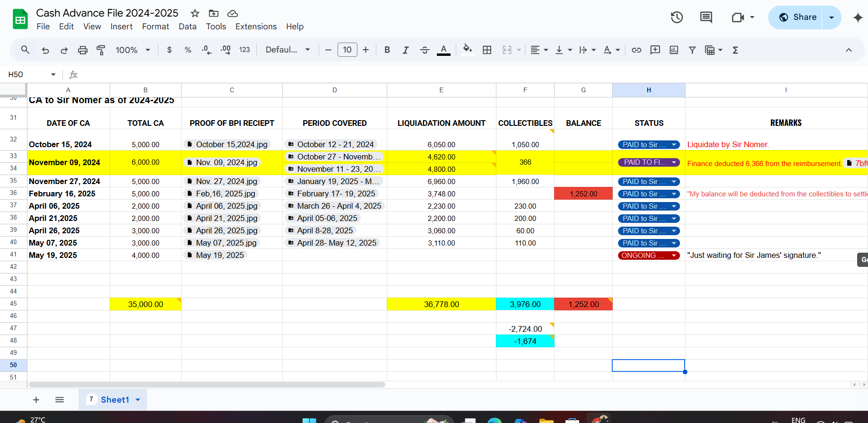The width and height of the screenshot is (868, 423).
Task: Open the Default font dropdown
Action: (288, 50)
